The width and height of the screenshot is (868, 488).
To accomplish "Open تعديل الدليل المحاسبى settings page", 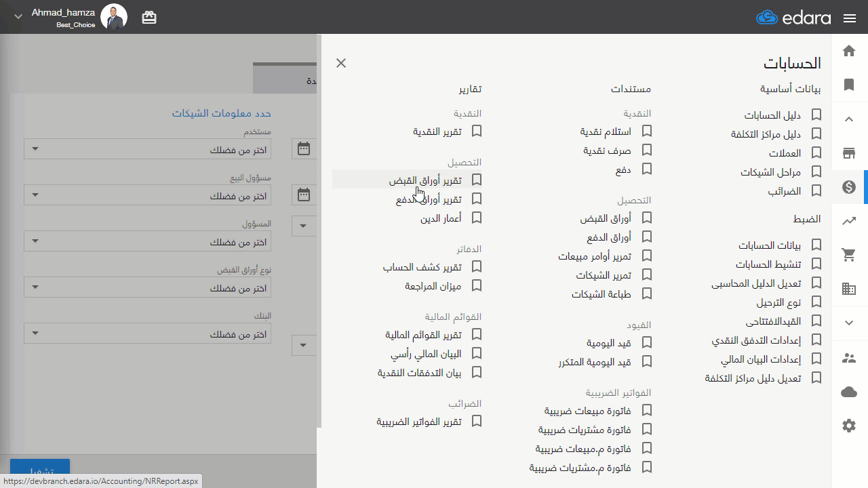I will pos(756,283).
